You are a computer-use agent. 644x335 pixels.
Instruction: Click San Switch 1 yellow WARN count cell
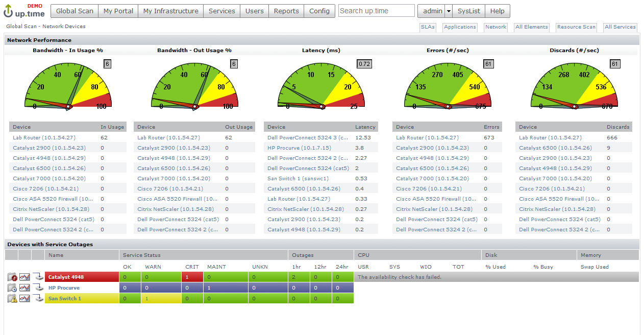[x=161, y=299]
